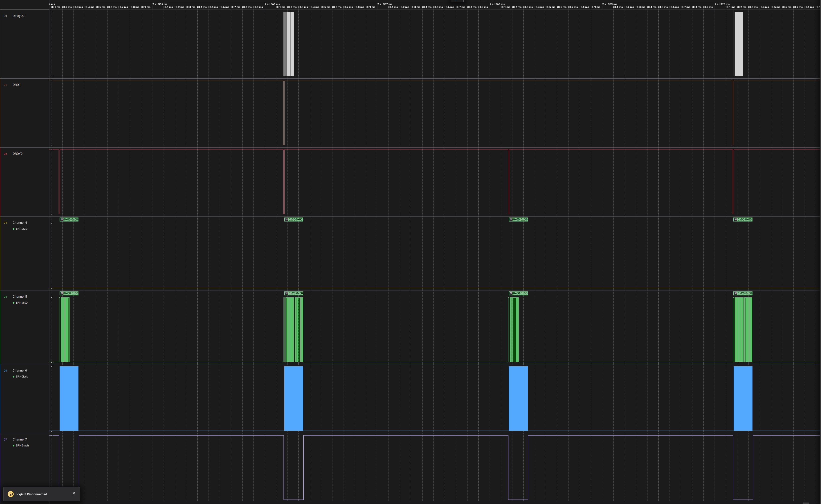Click the D5 channel index badge
This screenshot has height=504, width=821.
point(5,297)
